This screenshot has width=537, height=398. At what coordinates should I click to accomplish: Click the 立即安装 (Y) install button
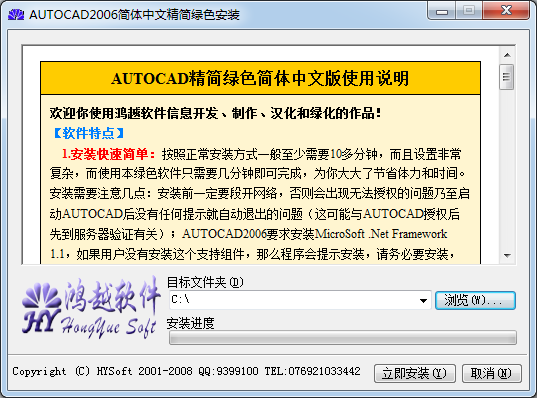point(415,373)
